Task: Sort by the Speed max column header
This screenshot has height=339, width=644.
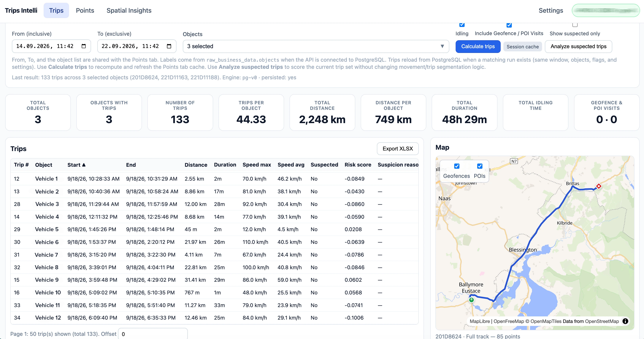Action: pos(257,165)
